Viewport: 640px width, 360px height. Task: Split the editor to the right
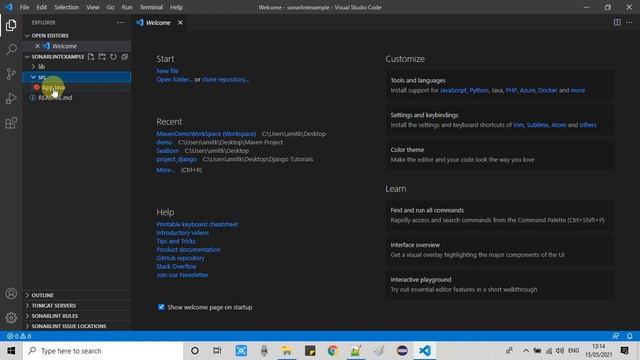[x=617, y=22]
